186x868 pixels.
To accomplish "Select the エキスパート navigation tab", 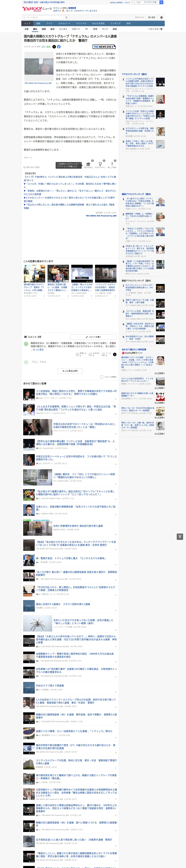I will click(x=64, y=24).
